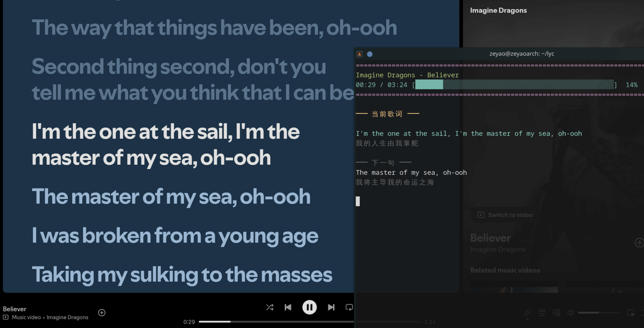Open the Imagine Dragons artist link in the player bar

coord(67,317)
